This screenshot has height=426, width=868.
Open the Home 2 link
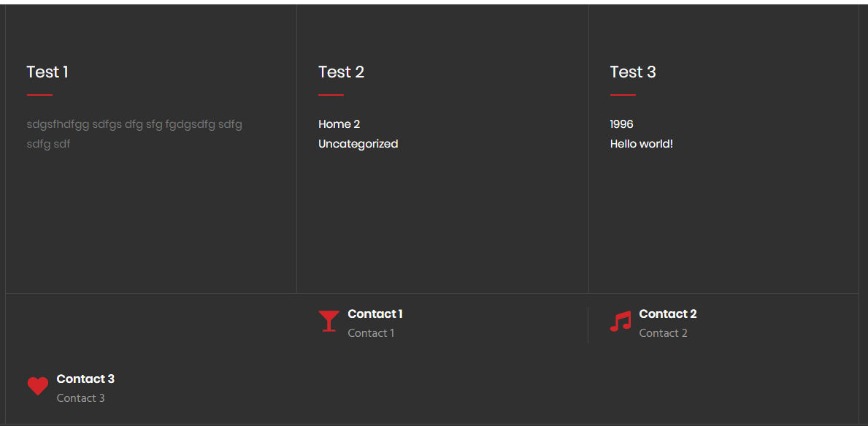(x=339, y=124)
